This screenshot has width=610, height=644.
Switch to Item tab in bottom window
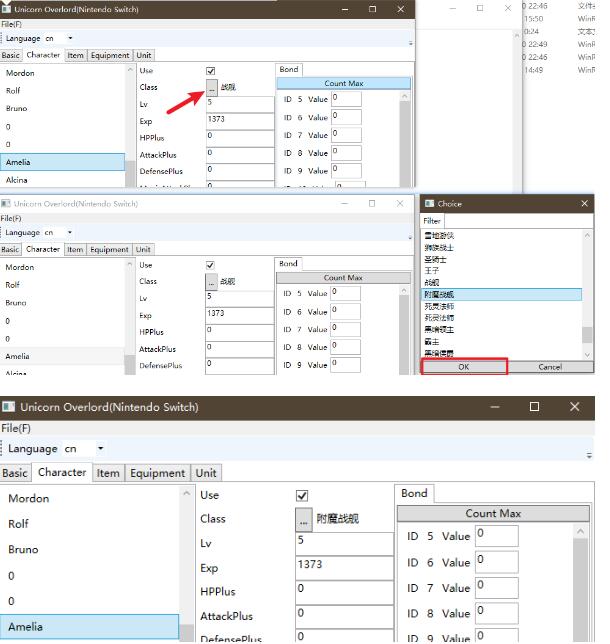[x=108, y=473]
